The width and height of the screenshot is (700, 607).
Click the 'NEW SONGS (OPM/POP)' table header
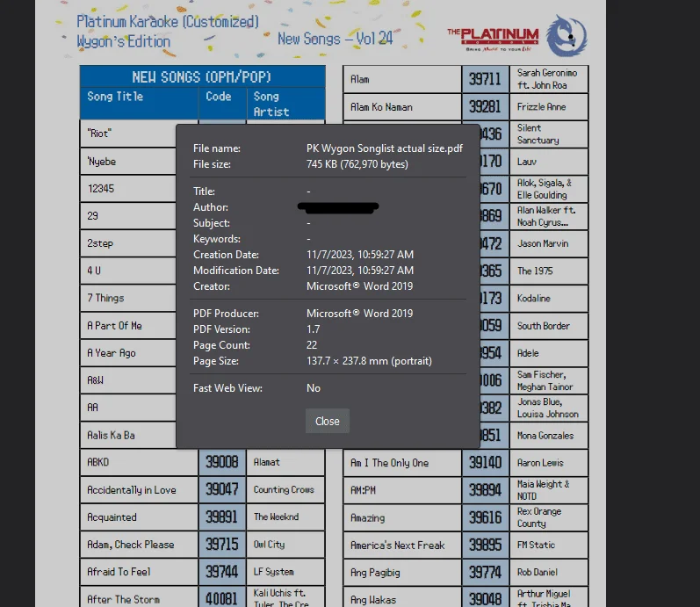[202, 76]
